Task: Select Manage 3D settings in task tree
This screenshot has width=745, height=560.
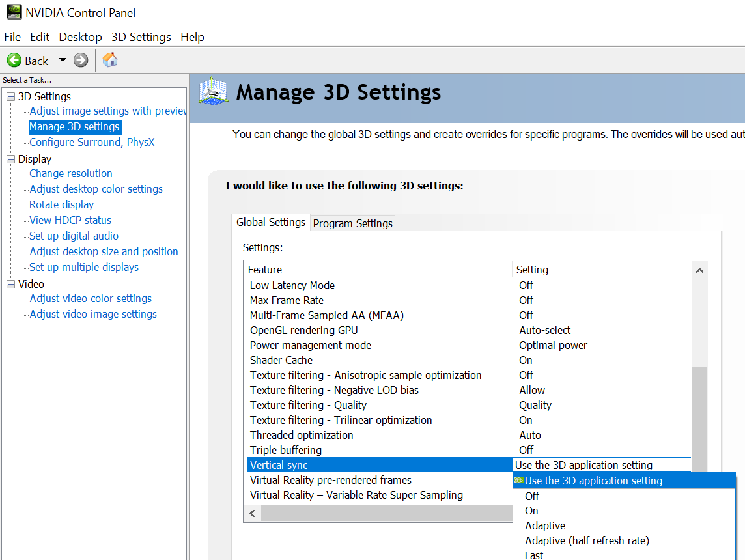Action: pos(75,127)
